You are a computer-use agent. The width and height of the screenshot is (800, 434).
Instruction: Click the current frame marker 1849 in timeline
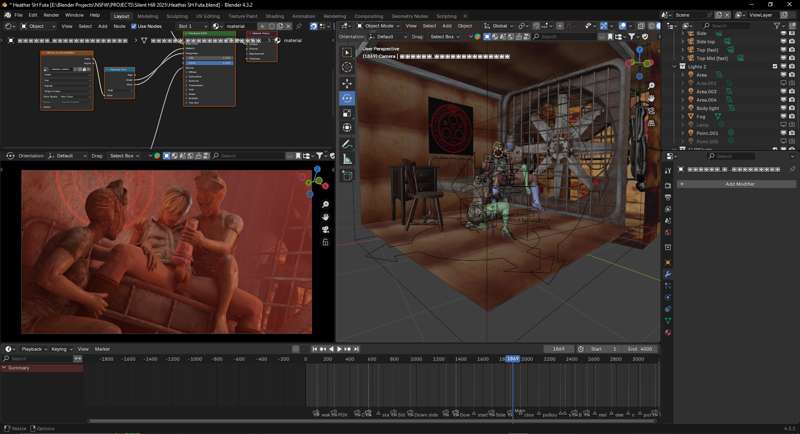point(512,358)
